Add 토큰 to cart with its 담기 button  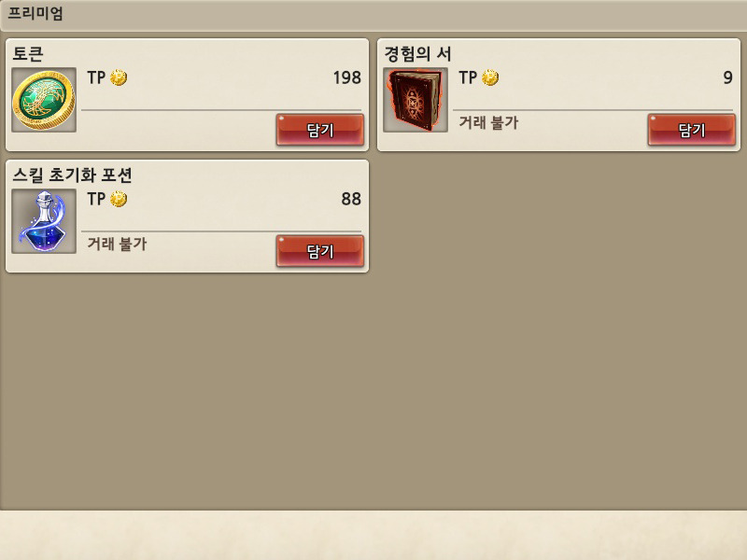point(320,130)
